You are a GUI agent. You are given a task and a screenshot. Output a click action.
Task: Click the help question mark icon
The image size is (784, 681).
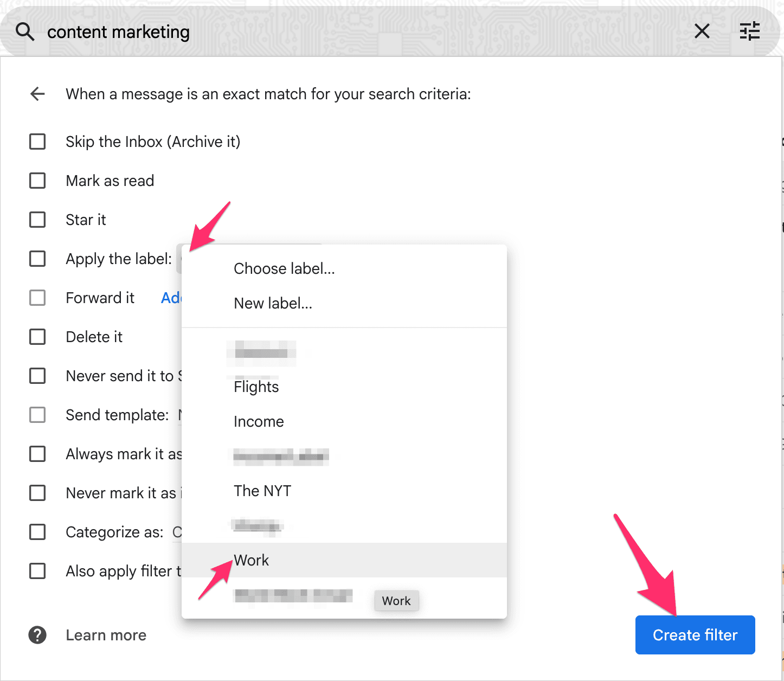click(37, 635)
